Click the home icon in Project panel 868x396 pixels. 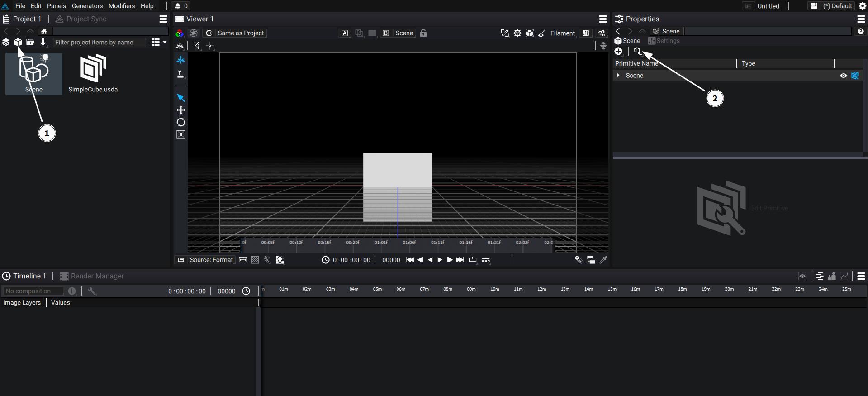[x=44, y=31]
